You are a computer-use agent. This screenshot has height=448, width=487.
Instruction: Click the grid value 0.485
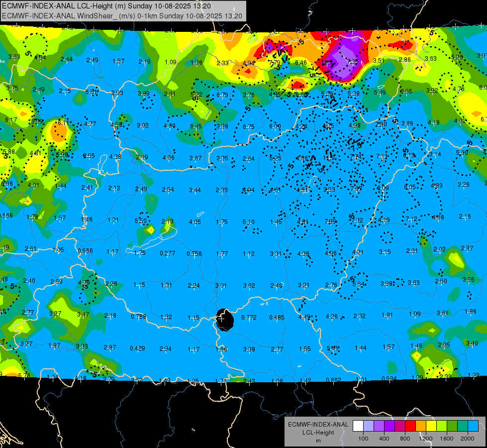click(277, 318)
